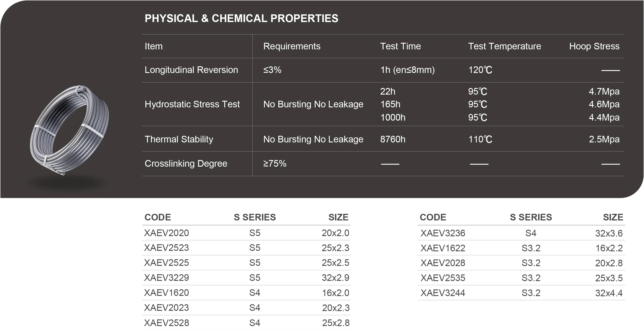Click the Hoop Stress column header
The height and width of the screenshot is (330, 644).
point(594,46)
